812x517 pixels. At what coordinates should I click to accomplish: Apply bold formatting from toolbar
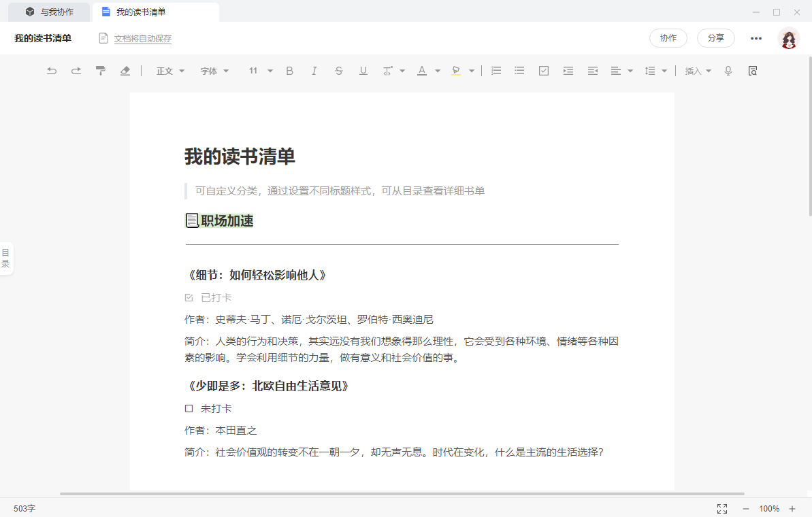pos(289,71)
